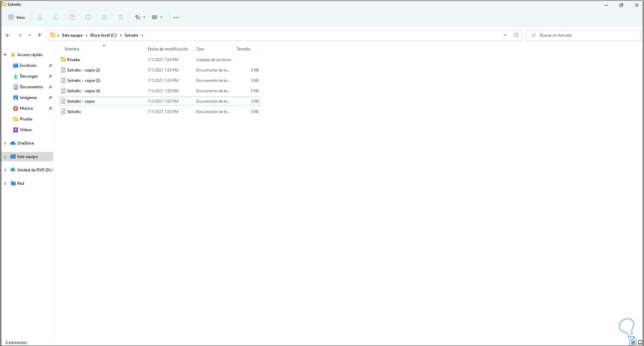Unpin Música using its pin icon
This screenshot has height=346, width=644.
[x=50, y=108]
